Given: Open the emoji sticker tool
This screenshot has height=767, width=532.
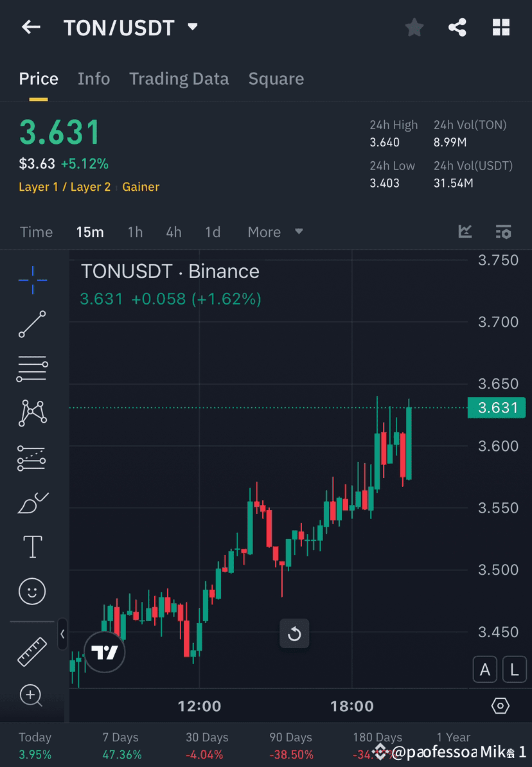Looking at the screenshot, I should click(x=32, y=592).
